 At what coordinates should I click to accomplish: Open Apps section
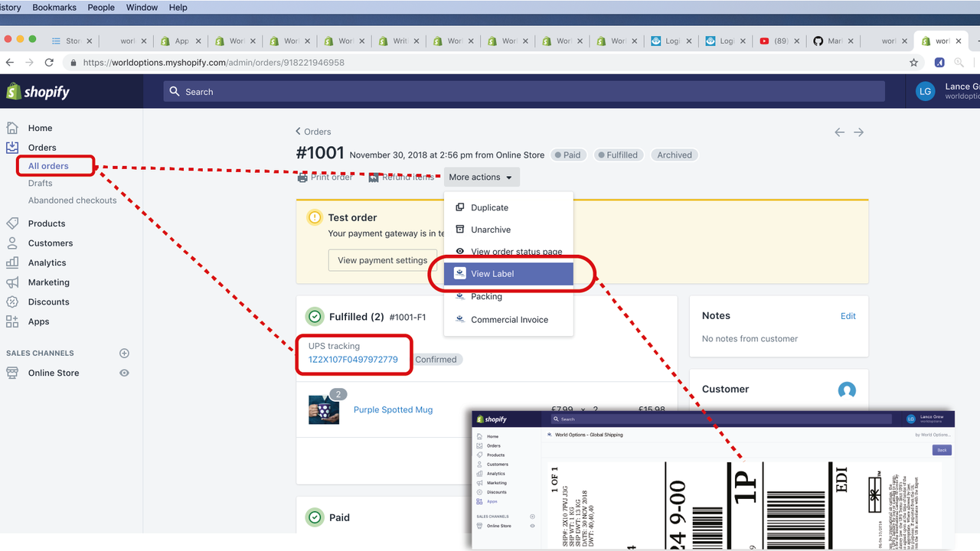[38, 321]
